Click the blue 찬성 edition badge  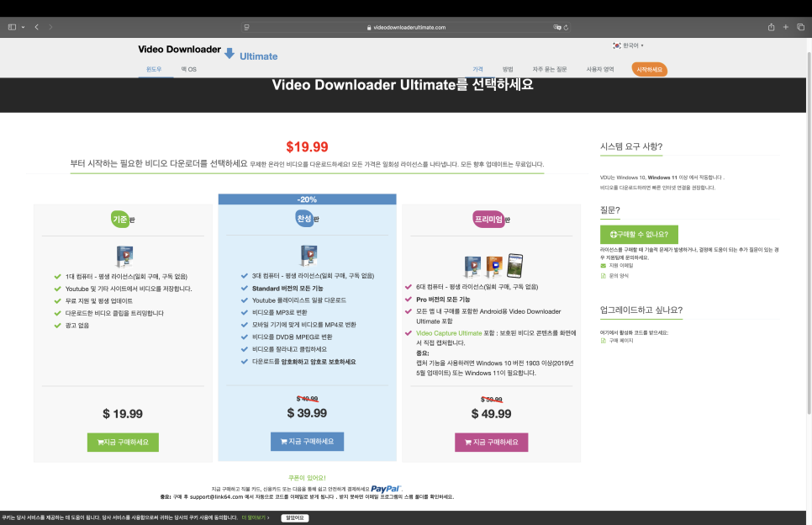tap(304, 218)
